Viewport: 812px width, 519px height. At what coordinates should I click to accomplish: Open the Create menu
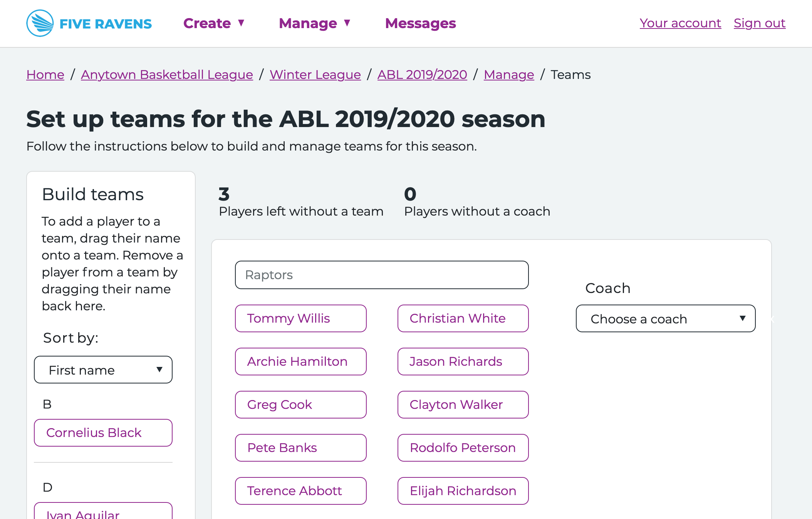tap(214, 23)
